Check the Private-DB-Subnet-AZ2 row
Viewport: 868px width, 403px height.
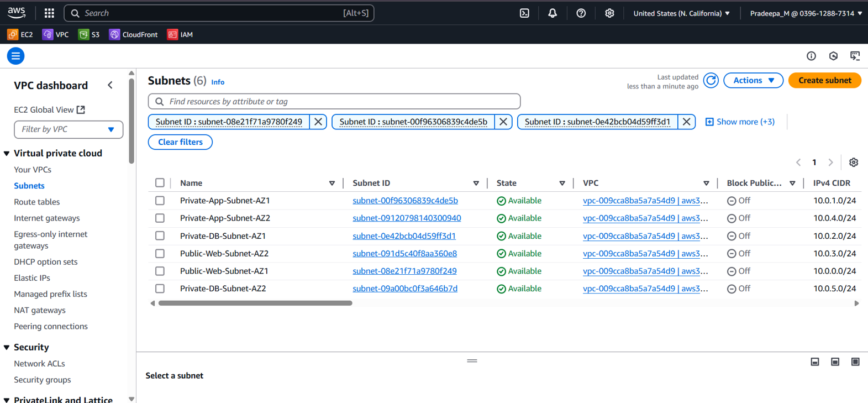point(160,289)
